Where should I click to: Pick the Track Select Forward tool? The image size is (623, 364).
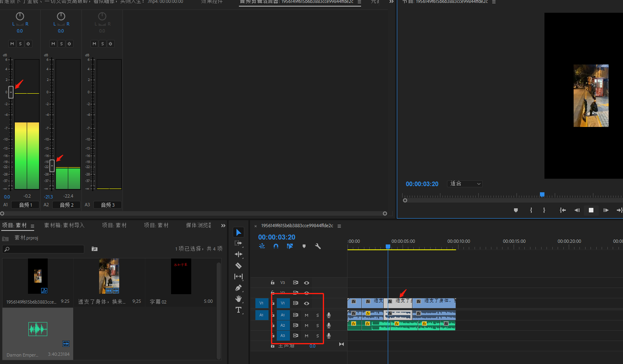[x=239, y=243]
